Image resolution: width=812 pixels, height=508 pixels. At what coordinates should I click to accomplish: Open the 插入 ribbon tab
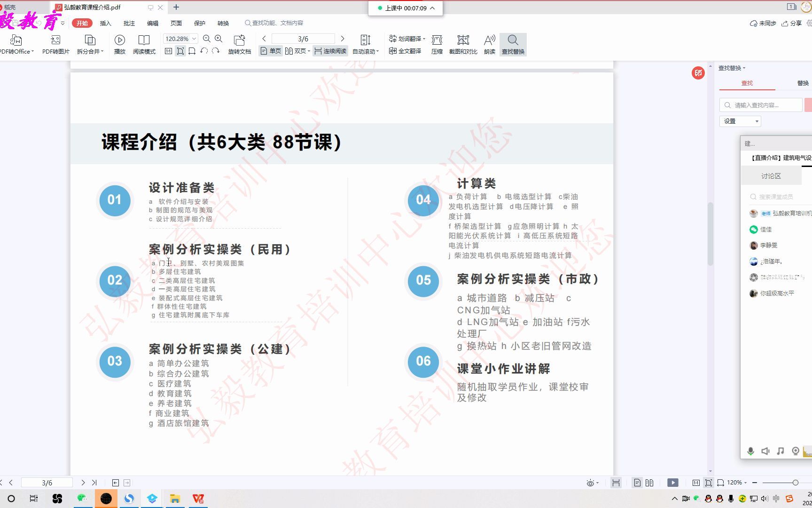(106, 23)
